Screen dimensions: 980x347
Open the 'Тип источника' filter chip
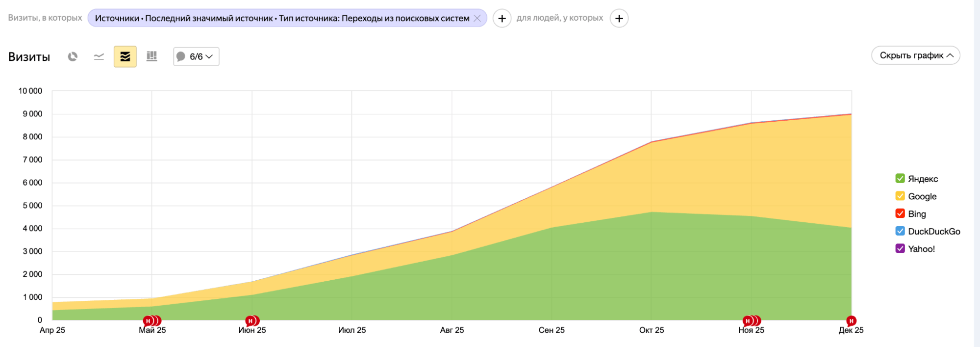click(x=282, y=18)
